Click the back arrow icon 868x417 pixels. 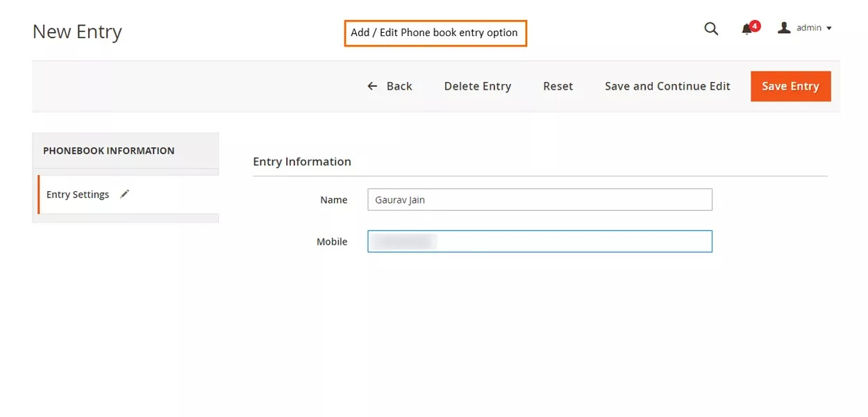point(372,85)
